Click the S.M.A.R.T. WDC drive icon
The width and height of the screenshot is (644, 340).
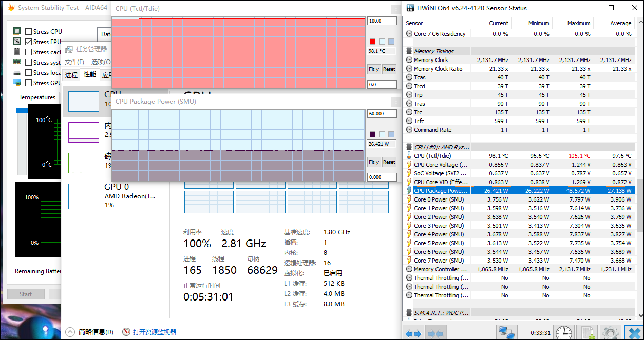click(x=409, y=312)
